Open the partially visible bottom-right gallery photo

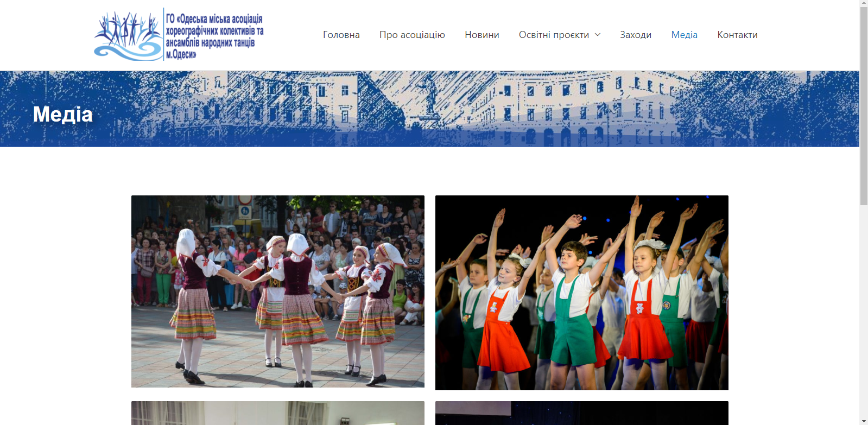pos(581,413)
